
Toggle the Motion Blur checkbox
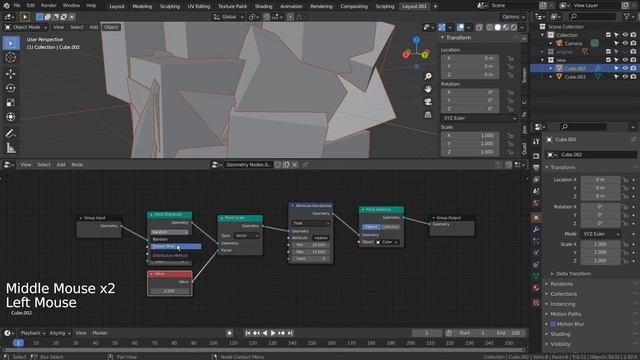point(553,324)
